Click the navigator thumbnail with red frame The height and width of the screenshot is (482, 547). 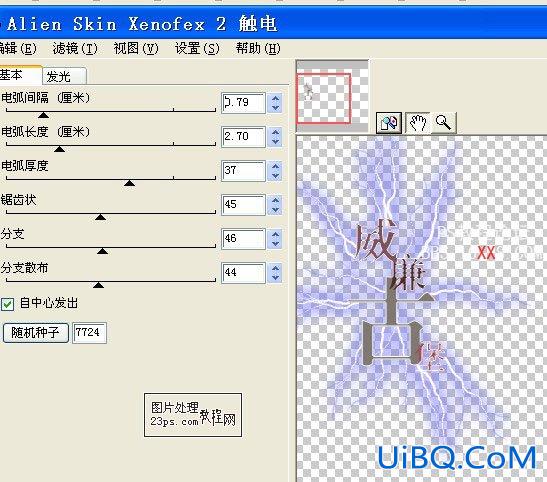pos(332,96)
